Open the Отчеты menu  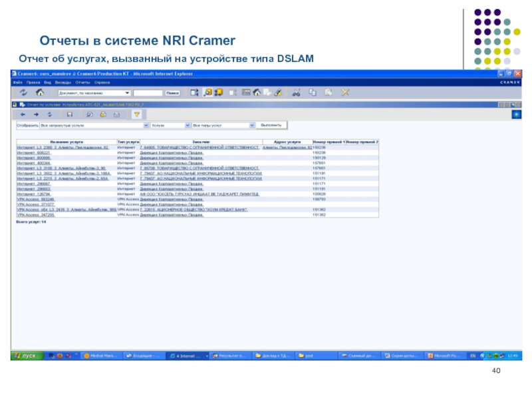pyautogui.click(x=82, y=82)
